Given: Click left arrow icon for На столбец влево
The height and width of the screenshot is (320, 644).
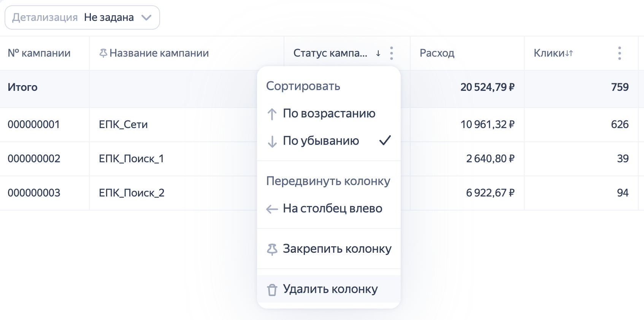Looking at the screenshot, I should click(x=272, y=209).
